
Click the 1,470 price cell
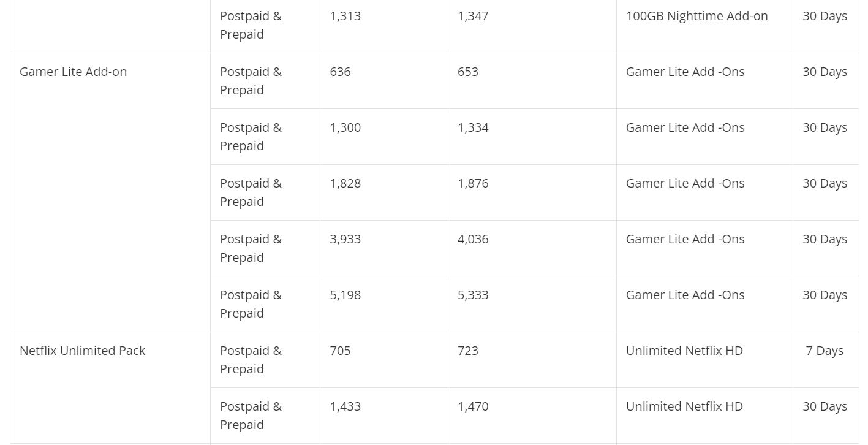pos(473,406)
